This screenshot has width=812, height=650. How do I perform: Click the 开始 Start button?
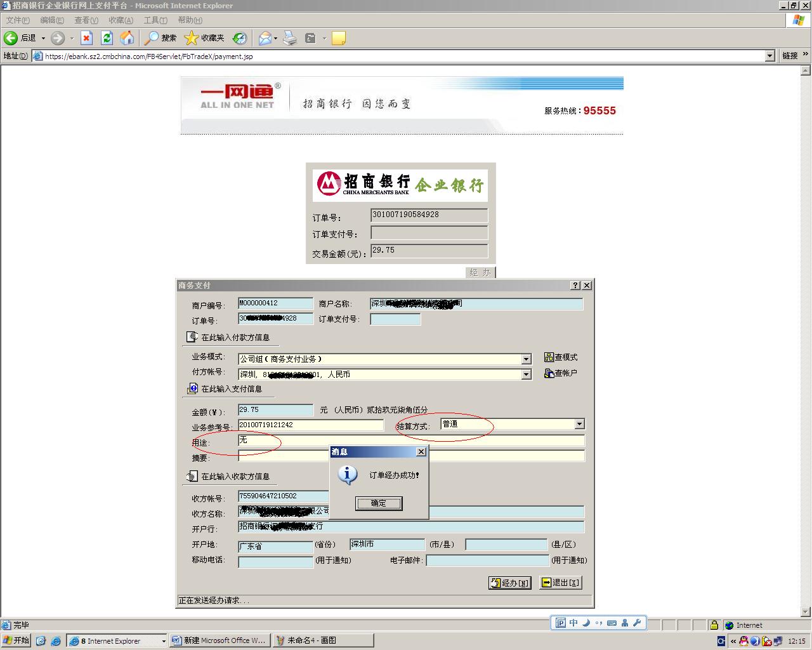(16, 640)
